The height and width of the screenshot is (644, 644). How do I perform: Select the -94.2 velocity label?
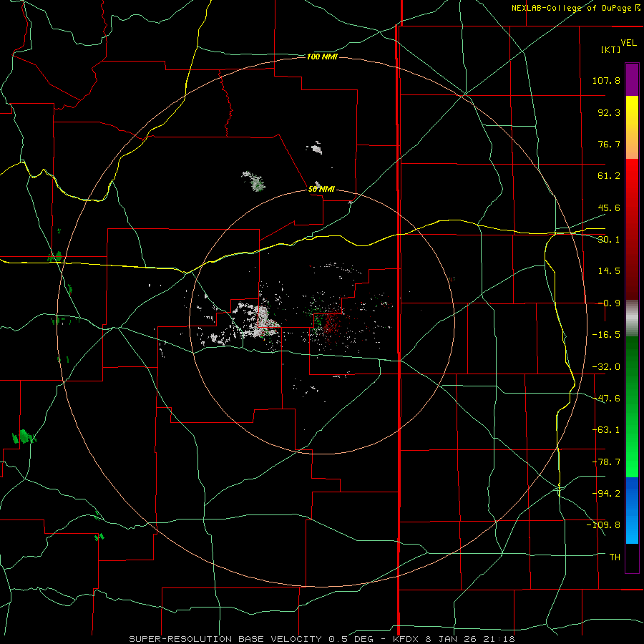coord(606,493)
